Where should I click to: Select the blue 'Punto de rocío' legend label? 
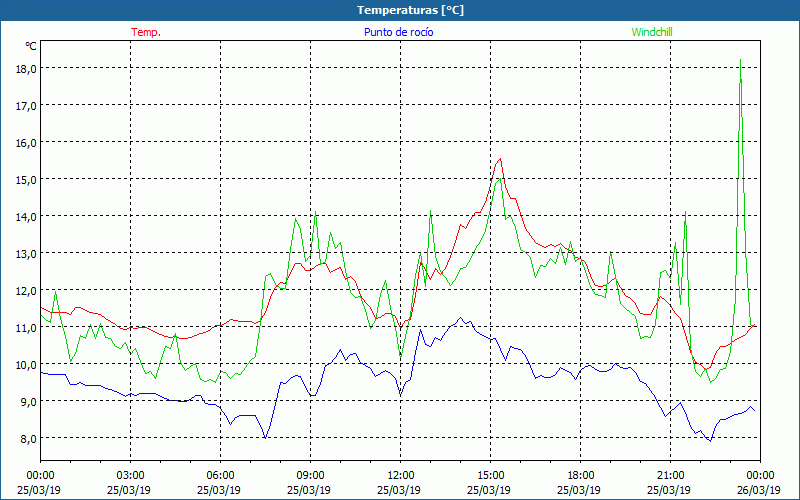click(398, 32)
